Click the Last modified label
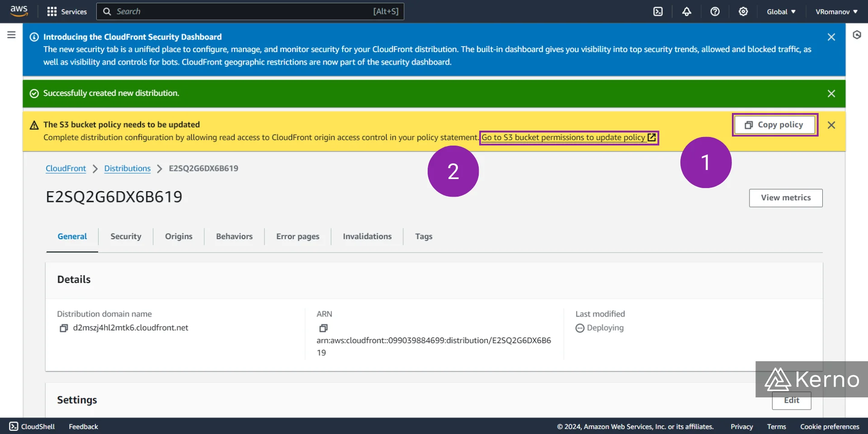 600,314
